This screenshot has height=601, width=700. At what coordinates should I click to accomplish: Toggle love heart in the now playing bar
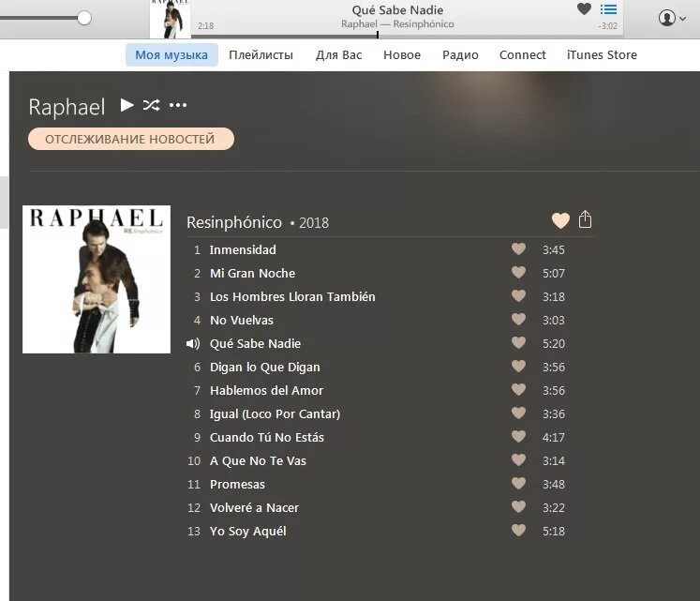[x=584, y=8]
